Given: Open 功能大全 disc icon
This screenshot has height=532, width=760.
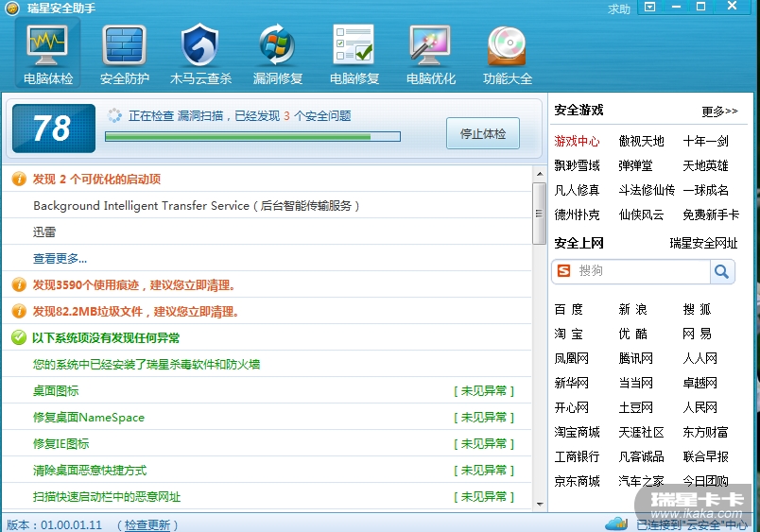Looking at the screenshot, I should [507, 45].
